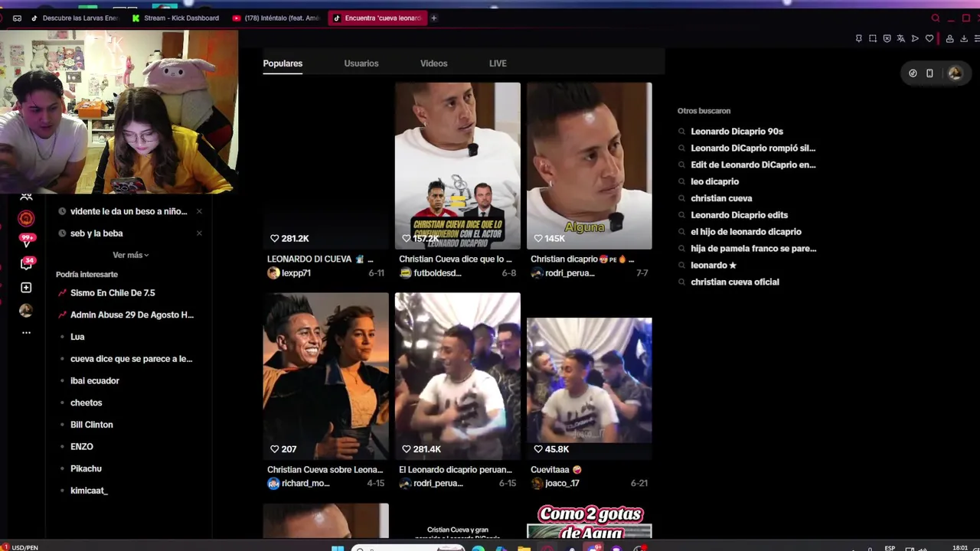
Task: Switch to the Videos tab
Action: [x=433, y=64]
